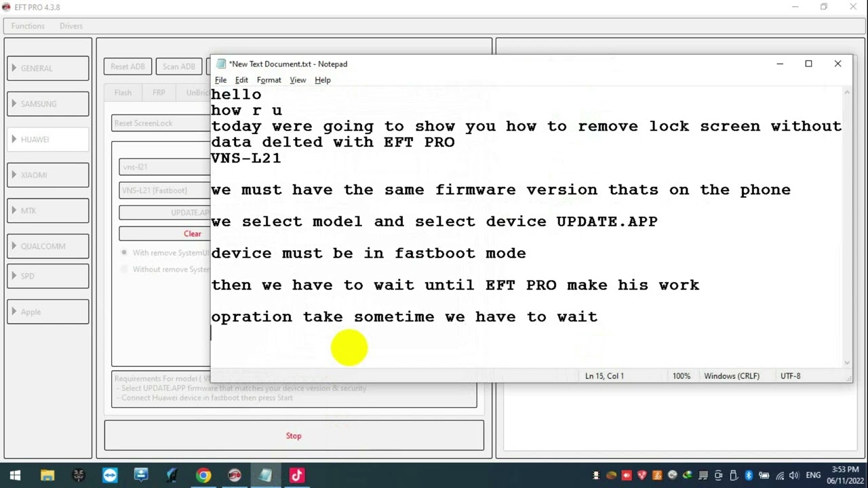Image resolution: width=868 pixels, height=488 pixels.
Task: Click the Notepad vertical scrollbar up arrow
Action: point(847,92)
